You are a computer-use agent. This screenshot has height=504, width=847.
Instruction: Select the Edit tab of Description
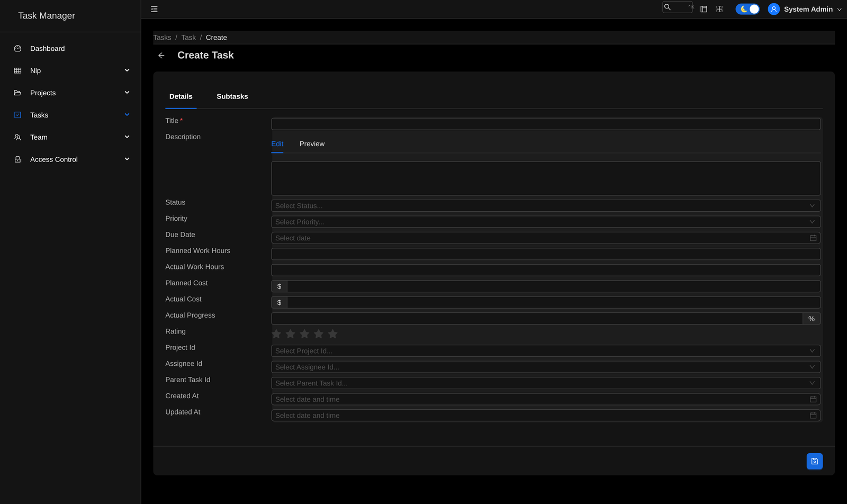pyautogui.click(x=277, y=144)
